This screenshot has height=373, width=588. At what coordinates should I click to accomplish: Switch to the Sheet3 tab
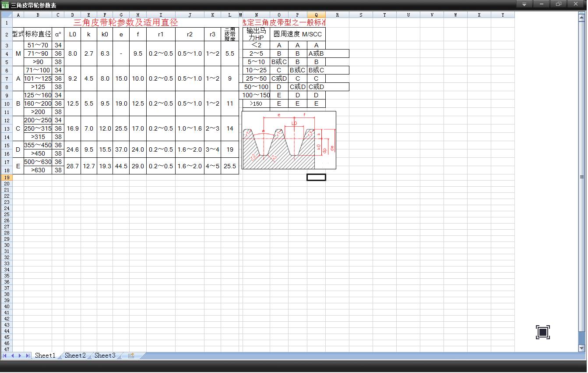105,356
